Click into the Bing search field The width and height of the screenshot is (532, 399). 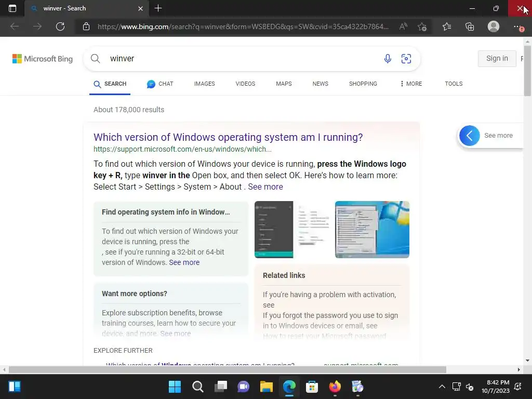coord(243,58)
